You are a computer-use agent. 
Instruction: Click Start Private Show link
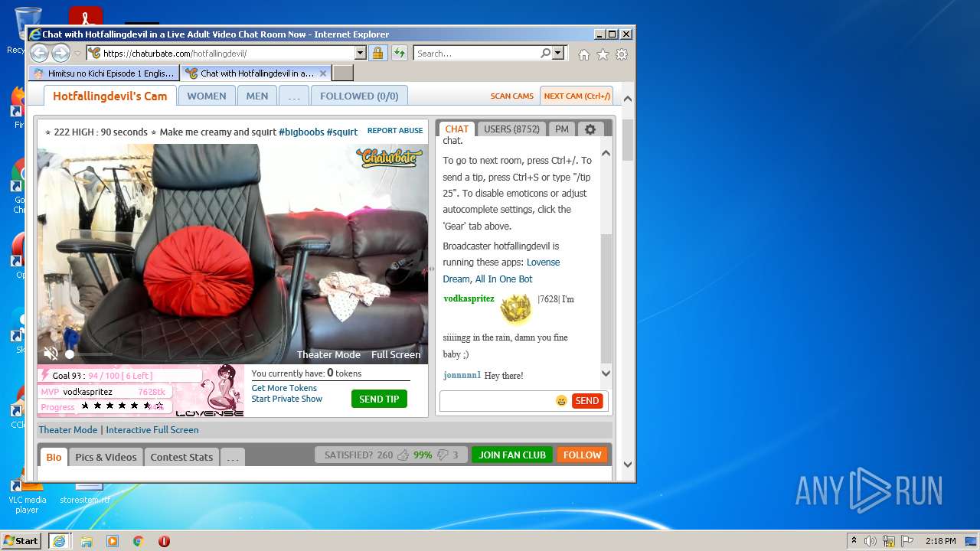point(287,399)
